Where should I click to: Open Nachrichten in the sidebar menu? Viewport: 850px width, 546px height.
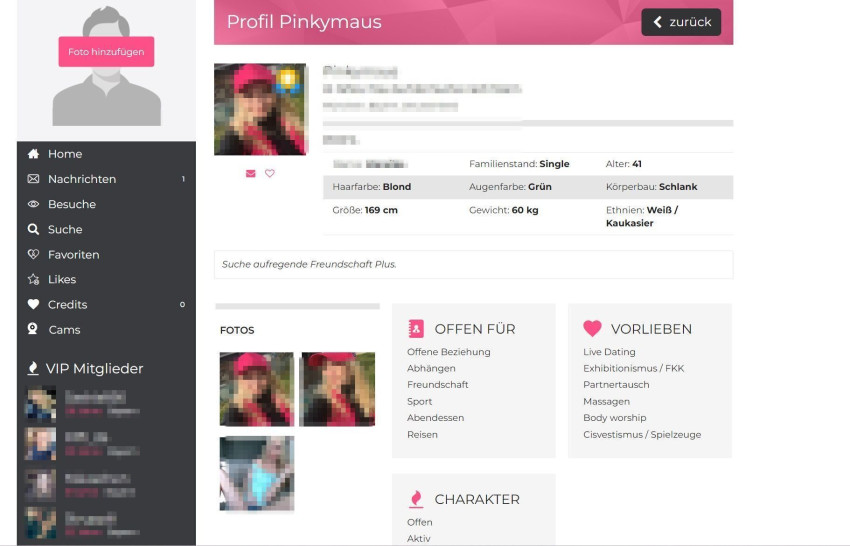(82, 179)
